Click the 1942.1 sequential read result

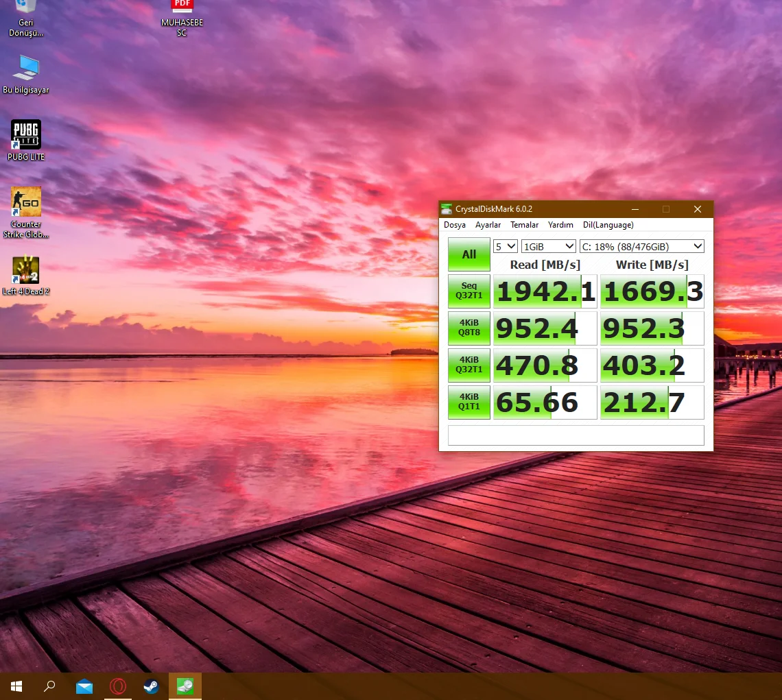click(x=545, y=291)
